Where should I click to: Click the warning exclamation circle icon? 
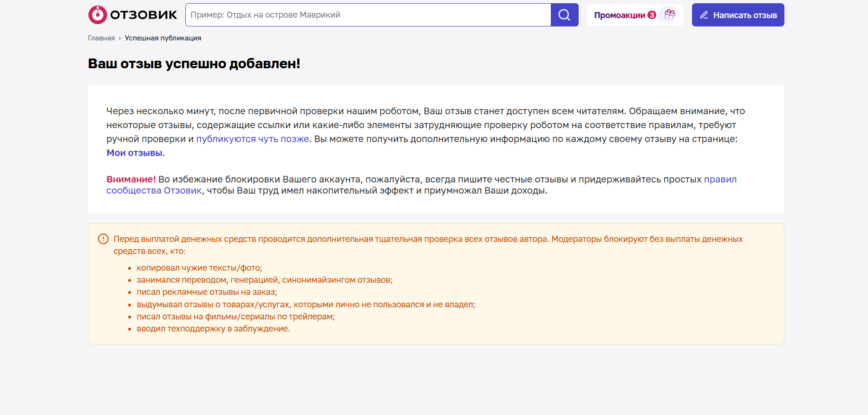point(103,239)
